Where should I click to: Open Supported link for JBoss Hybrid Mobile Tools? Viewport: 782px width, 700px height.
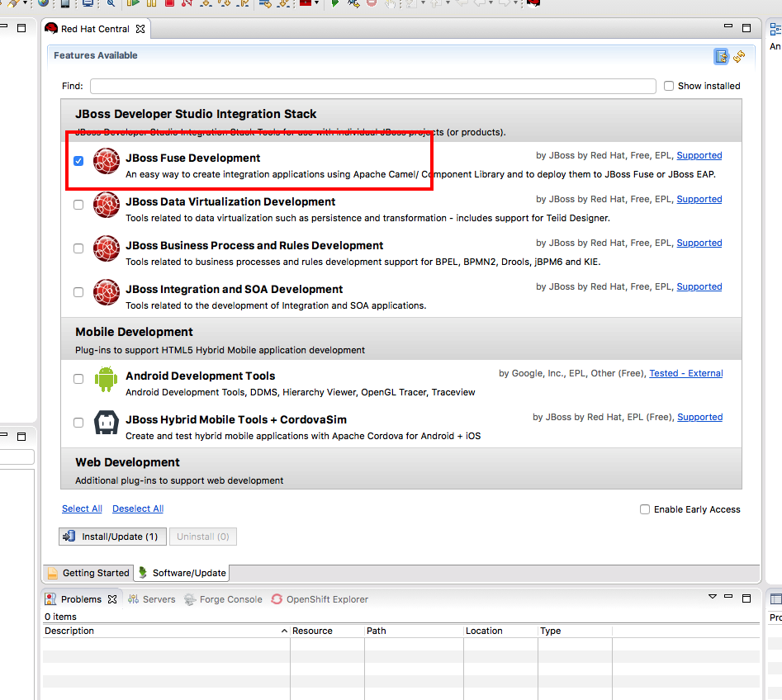coord(699,418)
